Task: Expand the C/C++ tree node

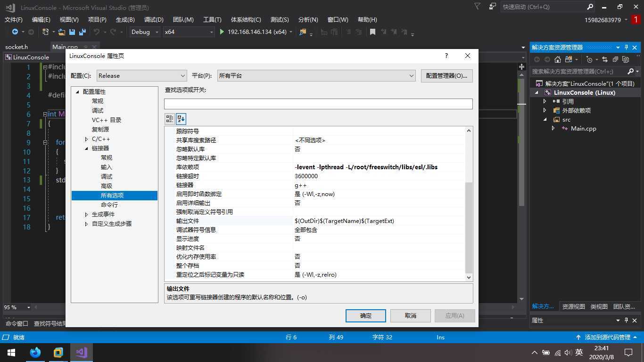Action: click(x=86, y=139)
